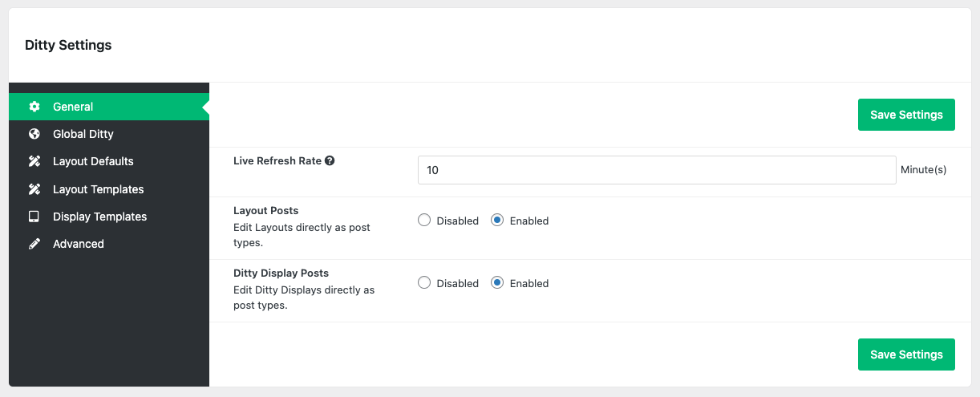Screen dimensions: 980x397
Task: Select Disabled for Ditty Display Posts
Action: pyautogui.click(x=425, y=283)
